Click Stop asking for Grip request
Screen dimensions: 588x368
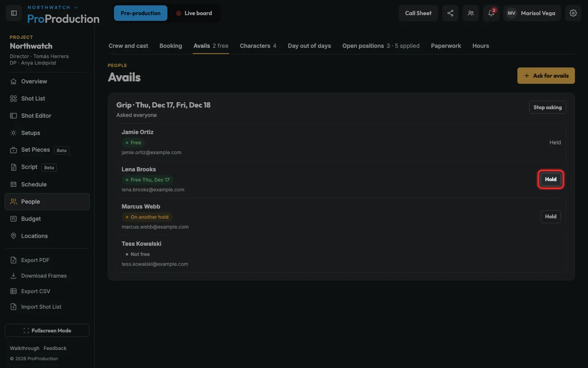(548, 107)
